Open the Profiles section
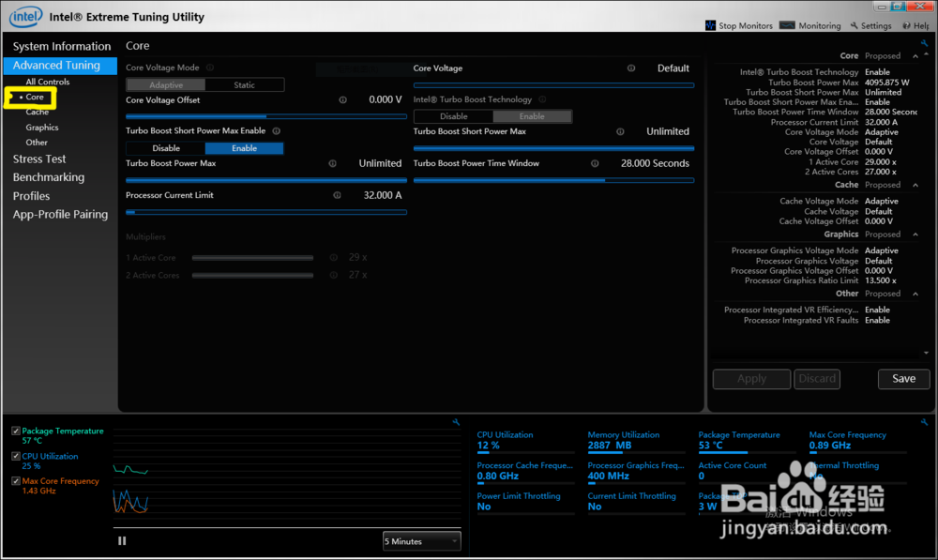Screen dimensions: 938x560 [x=31, y=196]
